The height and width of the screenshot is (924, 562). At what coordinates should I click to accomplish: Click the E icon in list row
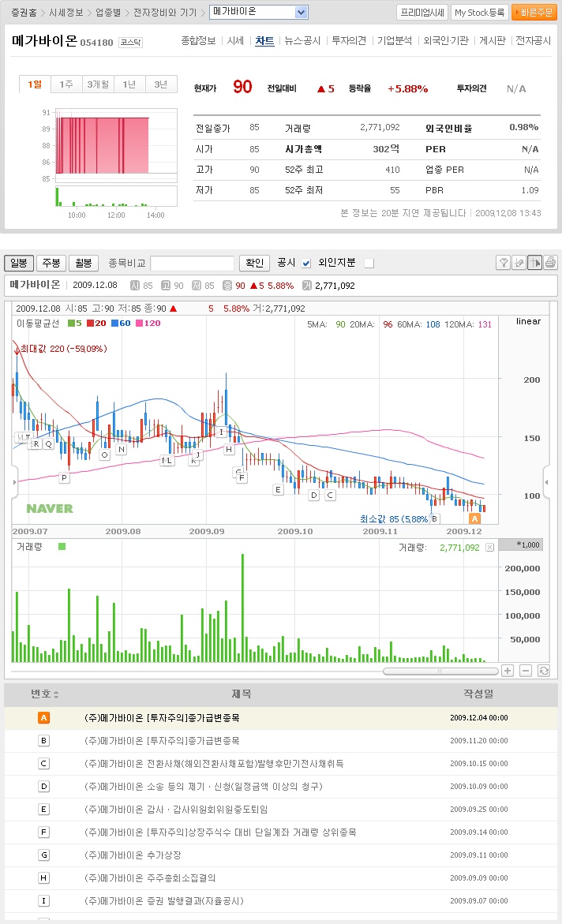pos(43,809)
